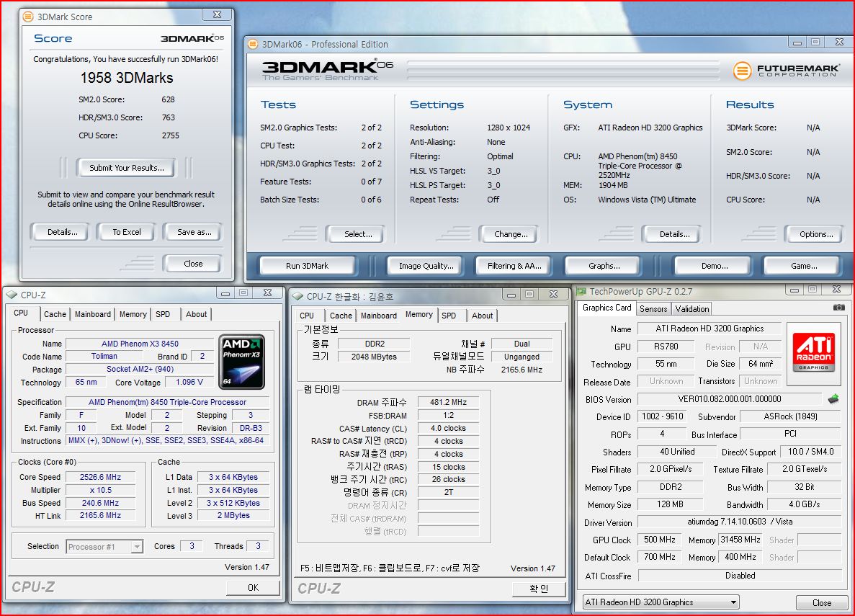Click the DRAM frequency value 481.2 MHz
The image size is (855, 616).
pyautogui.click(x=448, y=402)
